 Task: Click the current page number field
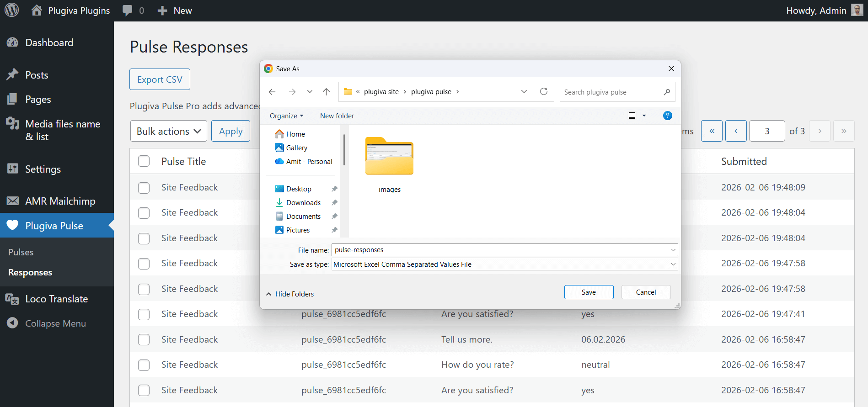767,131
